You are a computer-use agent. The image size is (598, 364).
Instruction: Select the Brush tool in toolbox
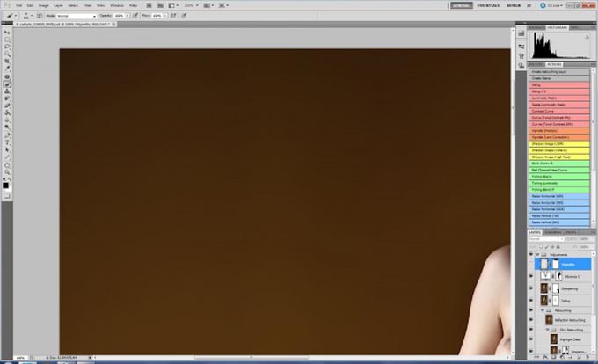pyautogui.click(x=7, y=84)
